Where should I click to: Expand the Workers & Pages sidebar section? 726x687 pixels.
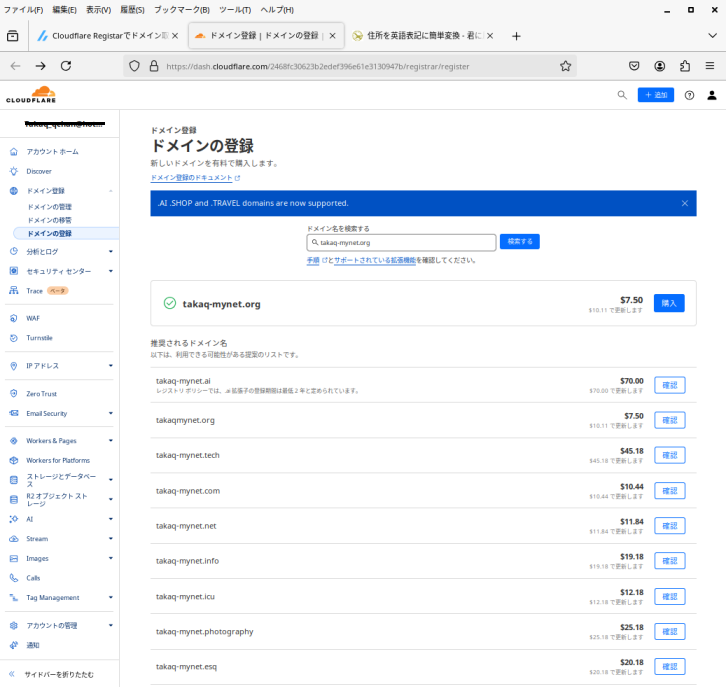pyautogui.click(x=110, y=441)
